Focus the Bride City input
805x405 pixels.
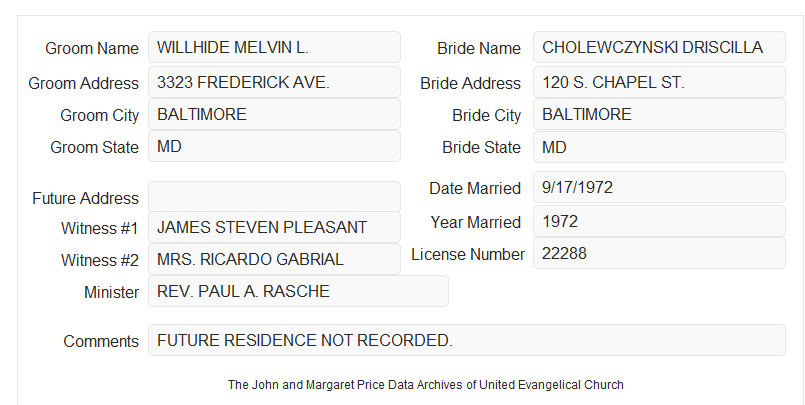(659, 114)
